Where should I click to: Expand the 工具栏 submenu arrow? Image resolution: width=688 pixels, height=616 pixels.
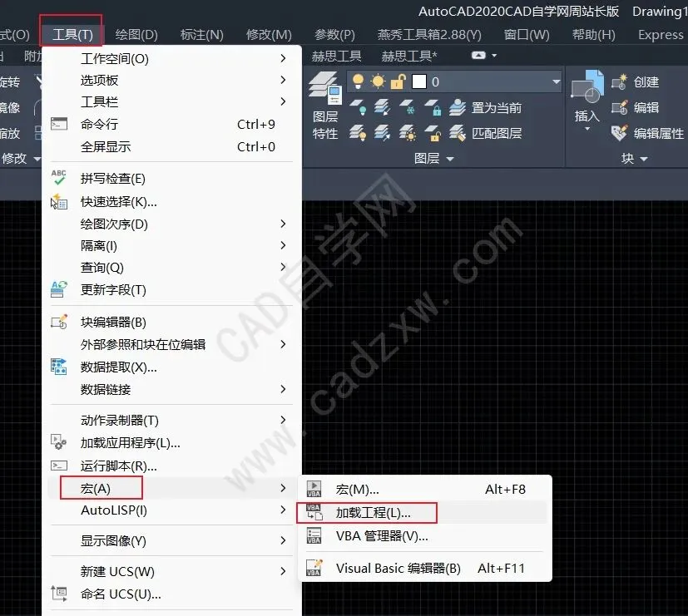pyautogui.click(x=283, y=101)
